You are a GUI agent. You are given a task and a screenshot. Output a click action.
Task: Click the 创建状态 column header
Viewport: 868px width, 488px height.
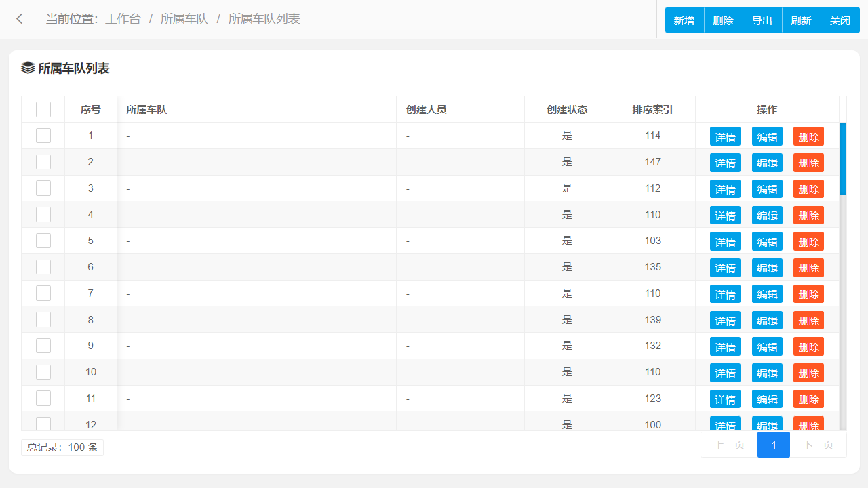[x=568, y=109]
